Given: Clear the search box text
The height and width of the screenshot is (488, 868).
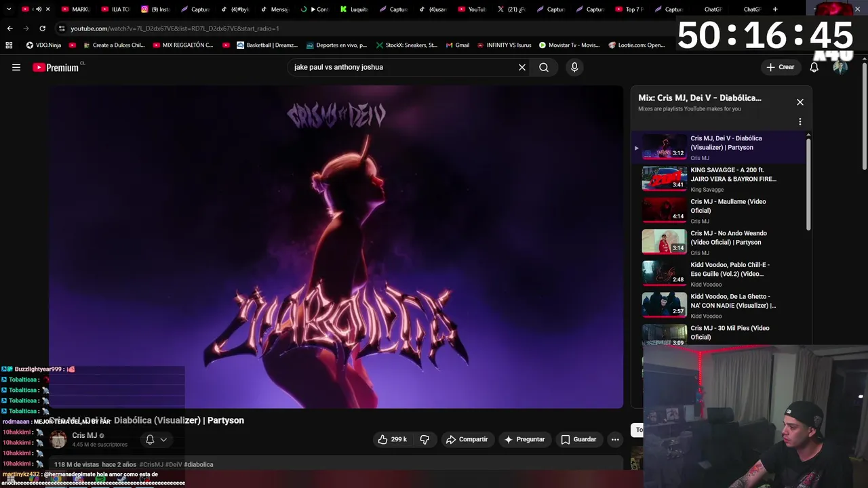Looking at the screenshot, I should pyautogui.click(x=522, y=67).
